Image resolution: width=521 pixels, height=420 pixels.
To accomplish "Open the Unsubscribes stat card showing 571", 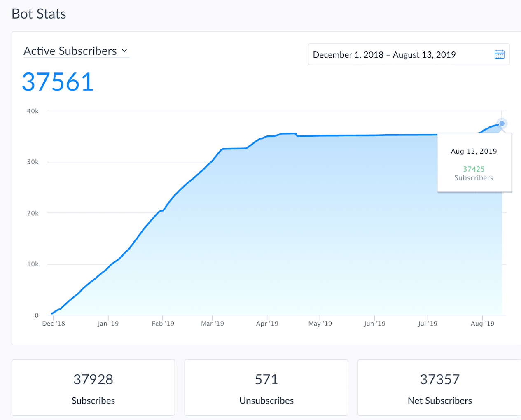I will pos(266,387).
